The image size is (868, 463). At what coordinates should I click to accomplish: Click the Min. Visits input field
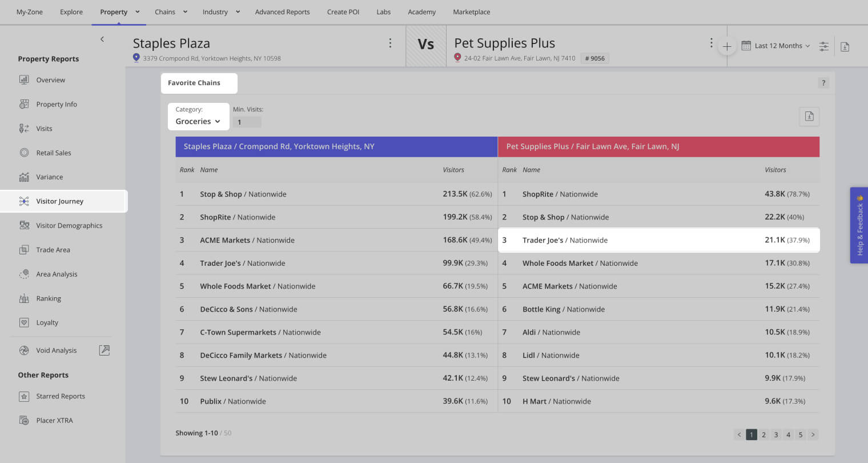click(x=247, y=122)
